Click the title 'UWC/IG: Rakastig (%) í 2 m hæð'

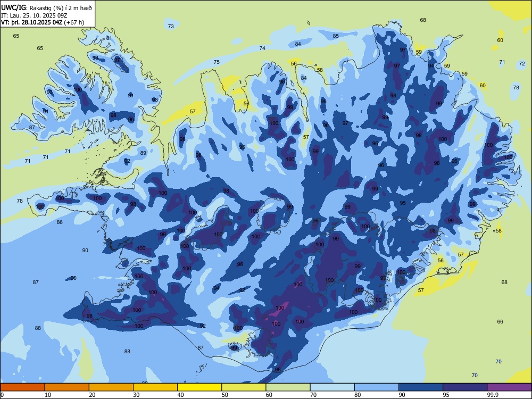46,8
